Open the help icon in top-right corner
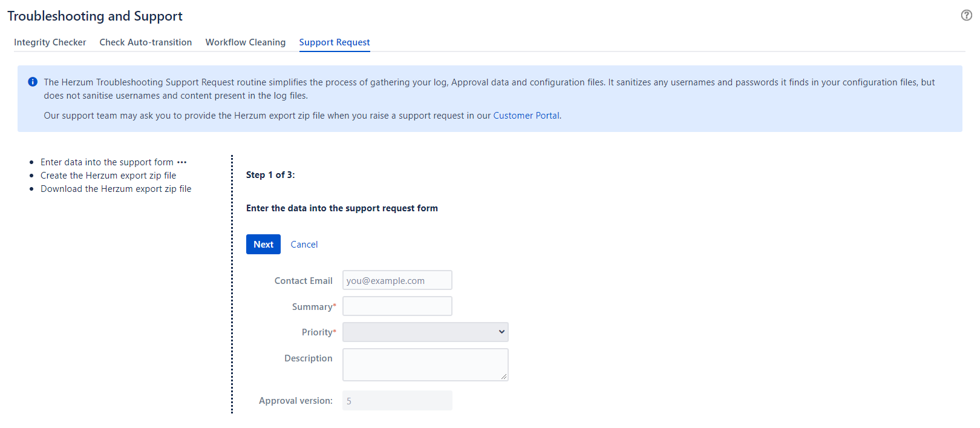This screenshot has width=980, height=428. (966, 15)
